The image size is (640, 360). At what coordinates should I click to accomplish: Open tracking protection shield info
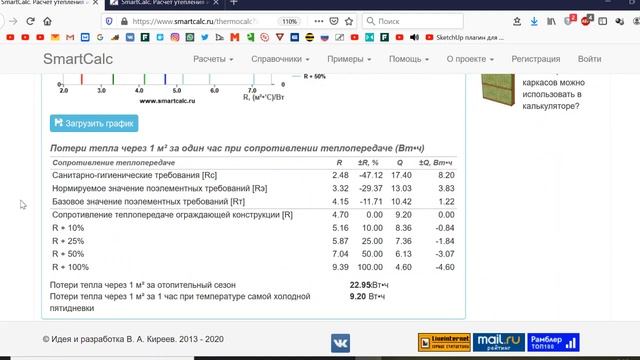pos(109,21)
